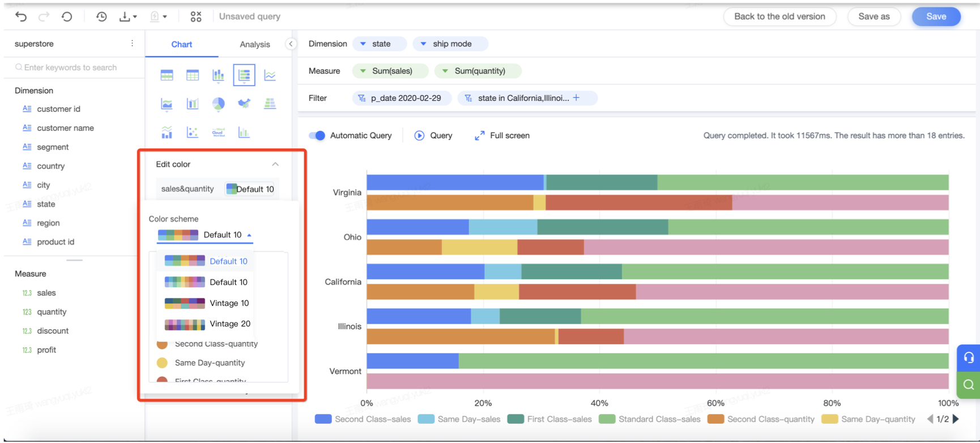Switch to the Analysis tab
Viewport: 980px width, 443px height.
pos(255,44)
